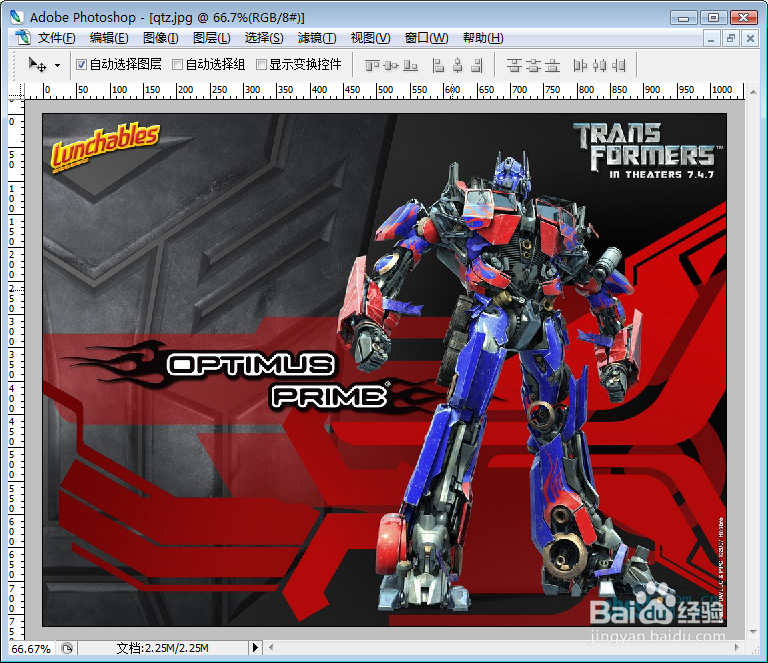Click horizontal scrollbar left arrow
768x663 pixels.
click(270, 648)
